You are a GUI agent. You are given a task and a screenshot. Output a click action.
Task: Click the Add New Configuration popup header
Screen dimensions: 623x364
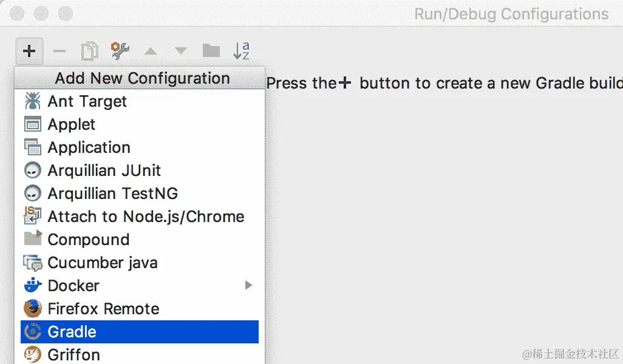(140, 78)
